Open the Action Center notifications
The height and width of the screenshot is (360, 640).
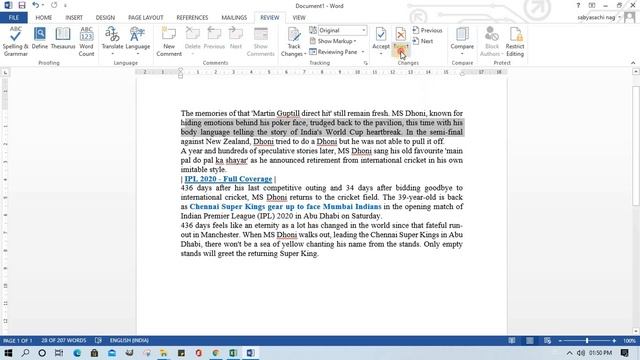tap(624, 353)
